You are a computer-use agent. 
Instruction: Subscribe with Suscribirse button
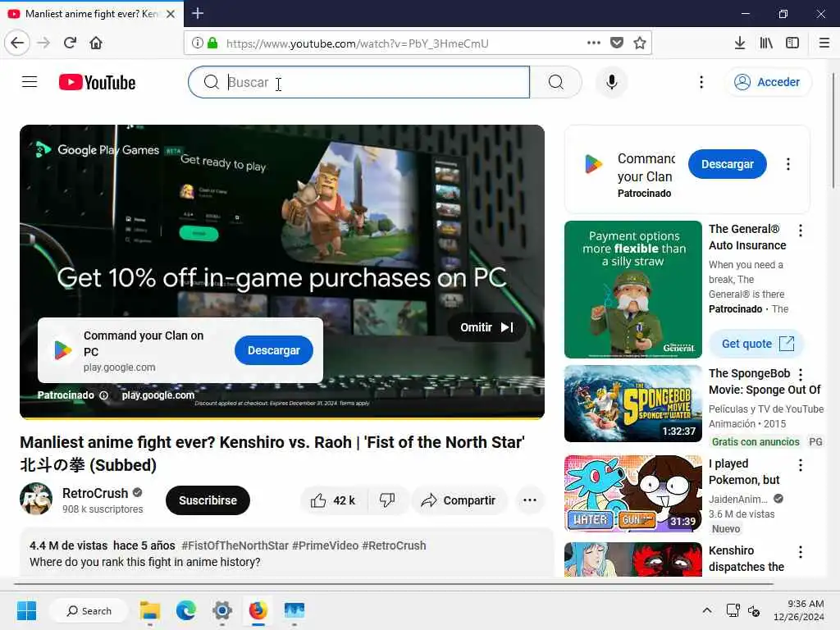(x=208, y=500)
